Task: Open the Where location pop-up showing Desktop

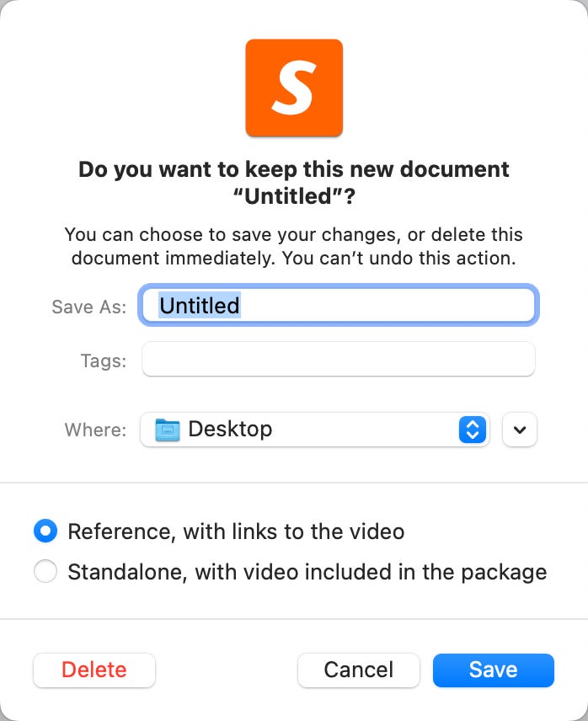Action: 315,430
